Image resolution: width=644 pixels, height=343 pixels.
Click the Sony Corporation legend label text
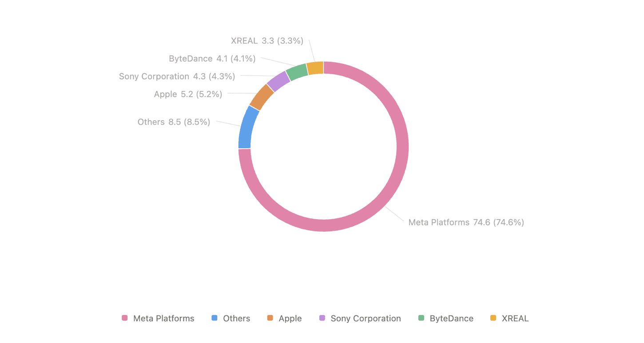pos(366,318)
